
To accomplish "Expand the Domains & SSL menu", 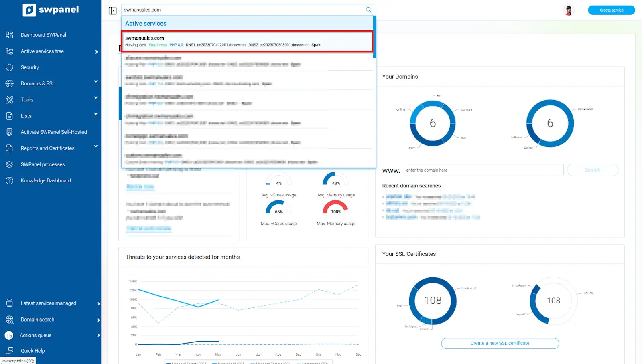I will pos(96,82).
